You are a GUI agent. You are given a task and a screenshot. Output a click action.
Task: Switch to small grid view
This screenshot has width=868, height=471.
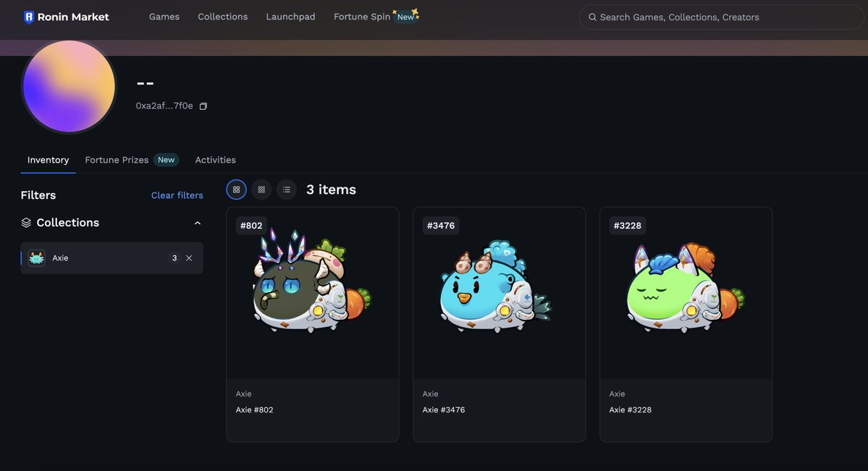tap(261, 190)
